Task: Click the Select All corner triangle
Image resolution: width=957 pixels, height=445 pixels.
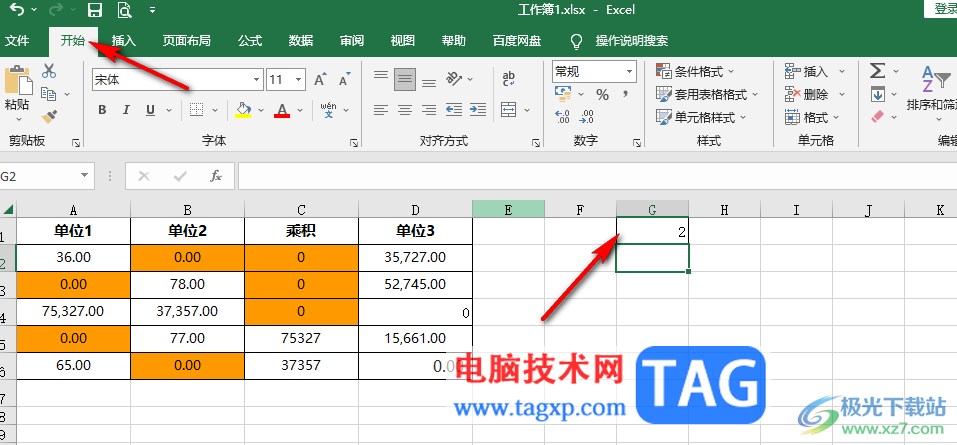Action: [x=8, y=209]
